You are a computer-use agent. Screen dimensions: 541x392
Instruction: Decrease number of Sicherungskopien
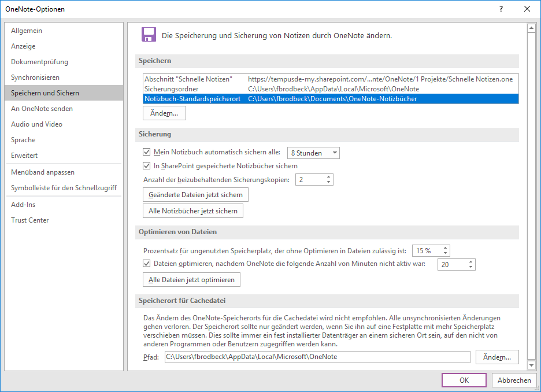click(328, 182)
